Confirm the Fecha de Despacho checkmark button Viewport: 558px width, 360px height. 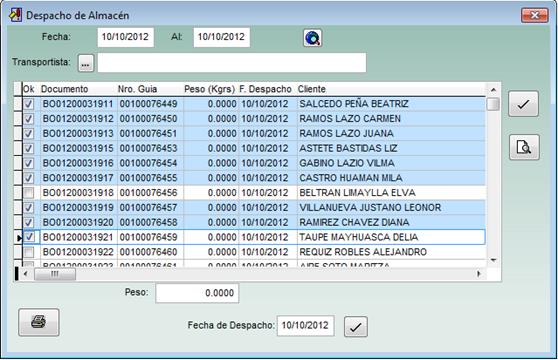click(356, 327)
